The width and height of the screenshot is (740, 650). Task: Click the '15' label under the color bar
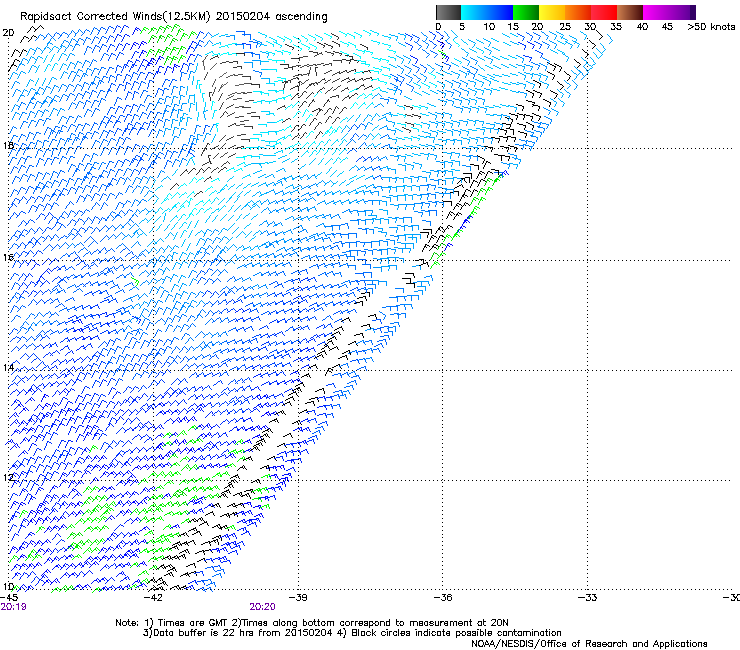click(x=513, y=27)
